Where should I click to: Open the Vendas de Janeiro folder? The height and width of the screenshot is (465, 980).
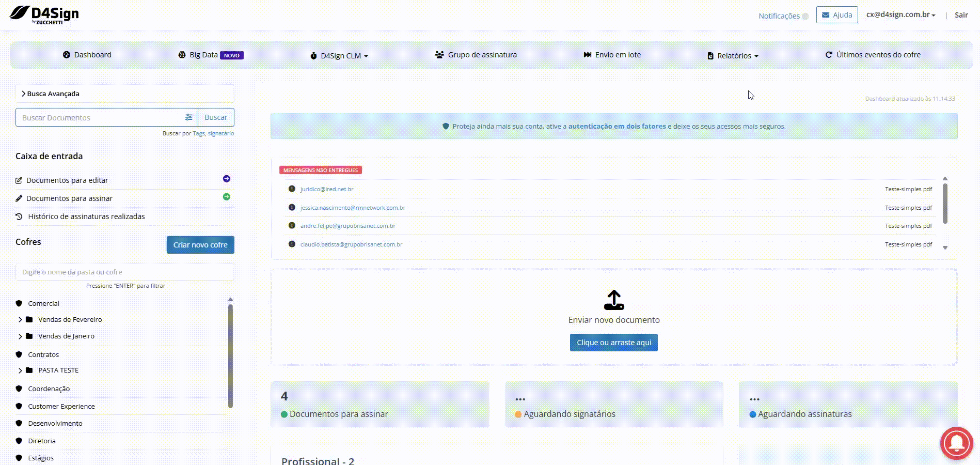pos(66,336)
